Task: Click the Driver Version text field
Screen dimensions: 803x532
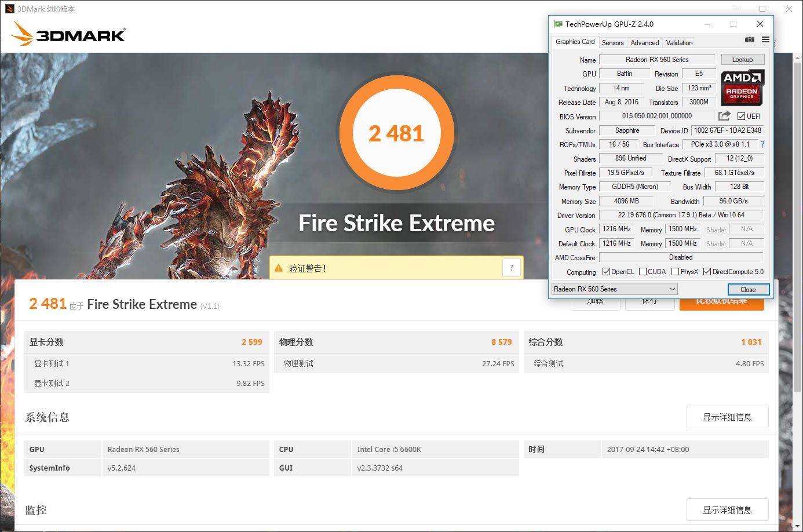Action: coord(681,215)
